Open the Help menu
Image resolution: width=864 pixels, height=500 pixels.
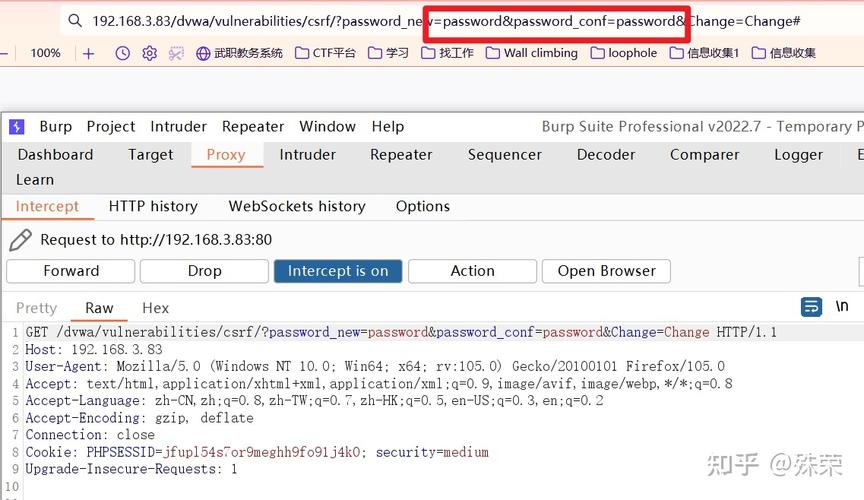pyautogui.click(x=387, y=127)
